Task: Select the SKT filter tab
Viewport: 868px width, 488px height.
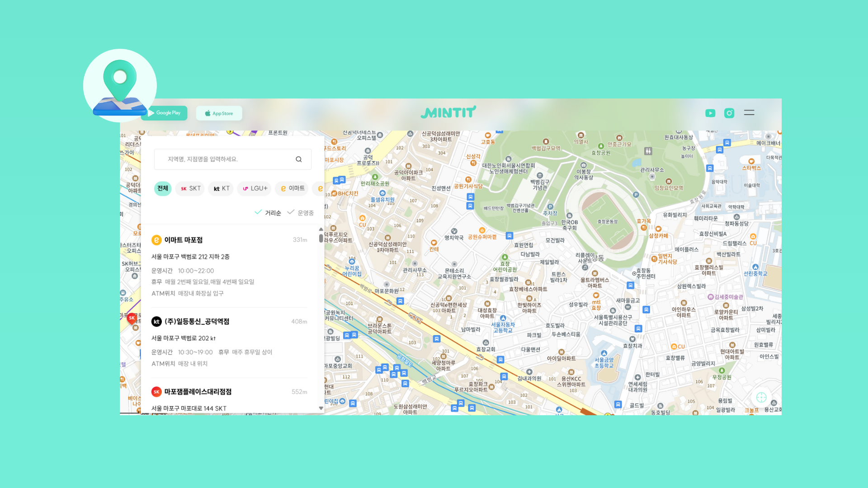Action: pos(190,188)
